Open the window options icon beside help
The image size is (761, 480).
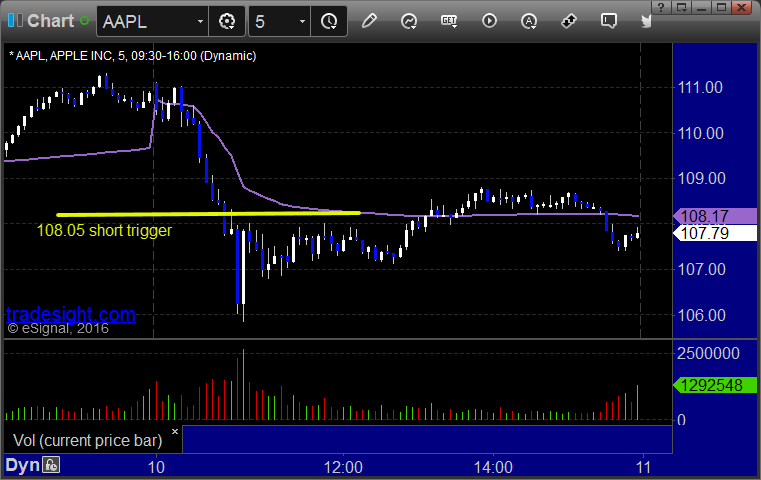pyautogui.click(x=681, y=7)
